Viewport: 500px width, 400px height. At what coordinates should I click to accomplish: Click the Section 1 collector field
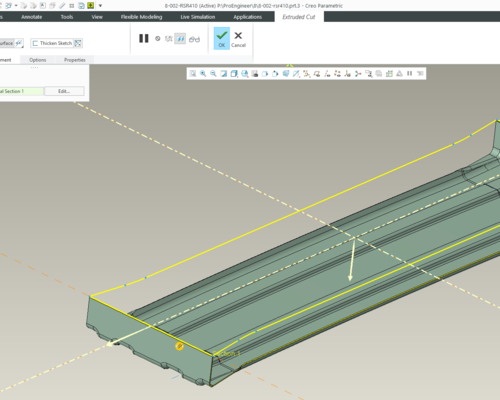point(21,91)
